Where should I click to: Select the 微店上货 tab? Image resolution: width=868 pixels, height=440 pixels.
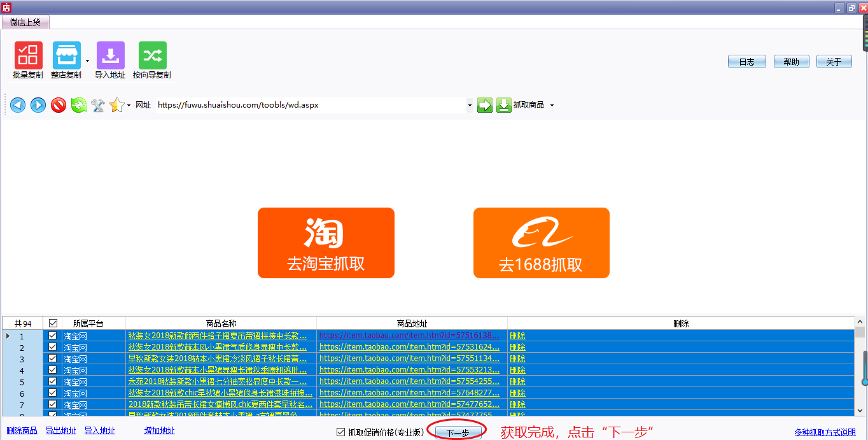pos(25,22)
